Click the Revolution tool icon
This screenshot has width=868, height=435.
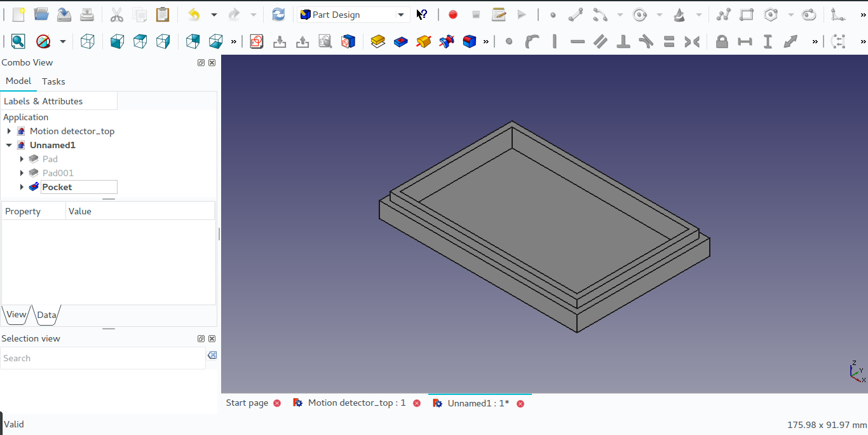click(424, 42)
